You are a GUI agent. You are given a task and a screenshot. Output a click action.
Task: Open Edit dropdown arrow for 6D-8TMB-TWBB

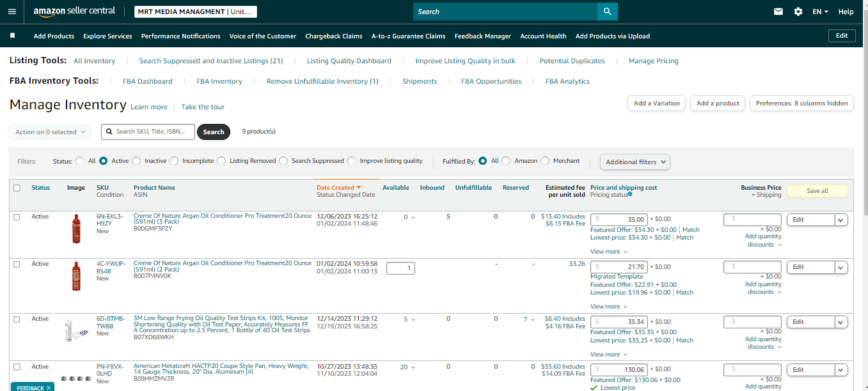[841, 322]
